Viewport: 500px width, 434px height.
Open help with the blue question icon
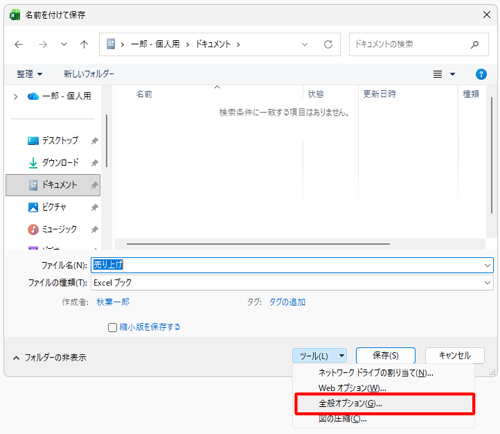[x=481, y=74]
